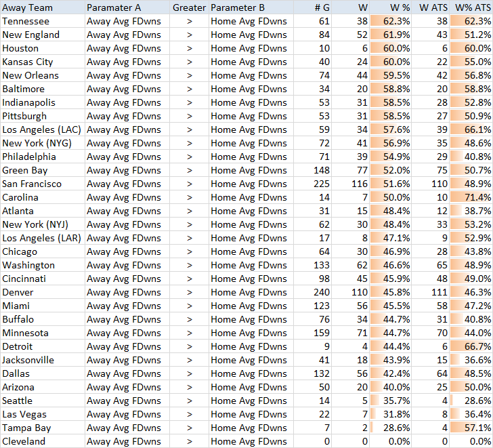493x448 pixels.
Task: Click the 'Arizona' team cell
Action: pyautogui.click(x=43, y=386)
